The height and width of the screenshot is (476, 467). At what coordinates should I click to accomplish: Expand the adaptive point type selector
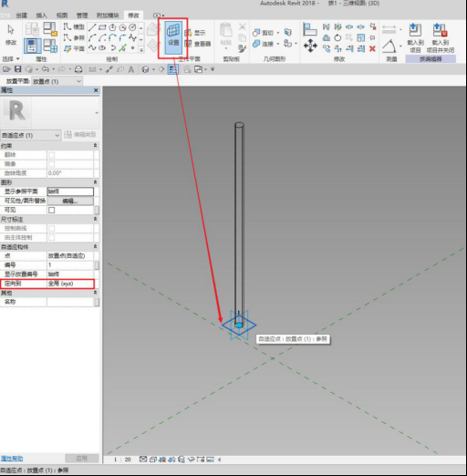click(x=31, y=135)
